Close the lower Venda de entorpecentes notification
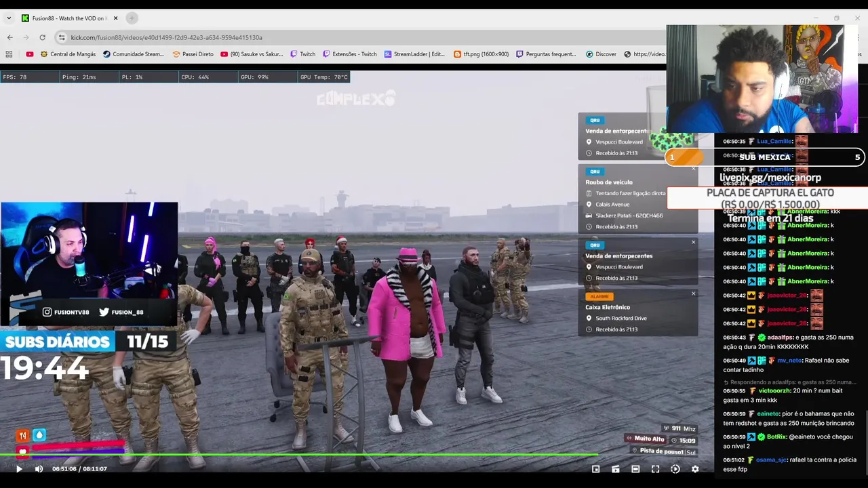This screenshot has width=868, height=488. click(x=693, y=242)
